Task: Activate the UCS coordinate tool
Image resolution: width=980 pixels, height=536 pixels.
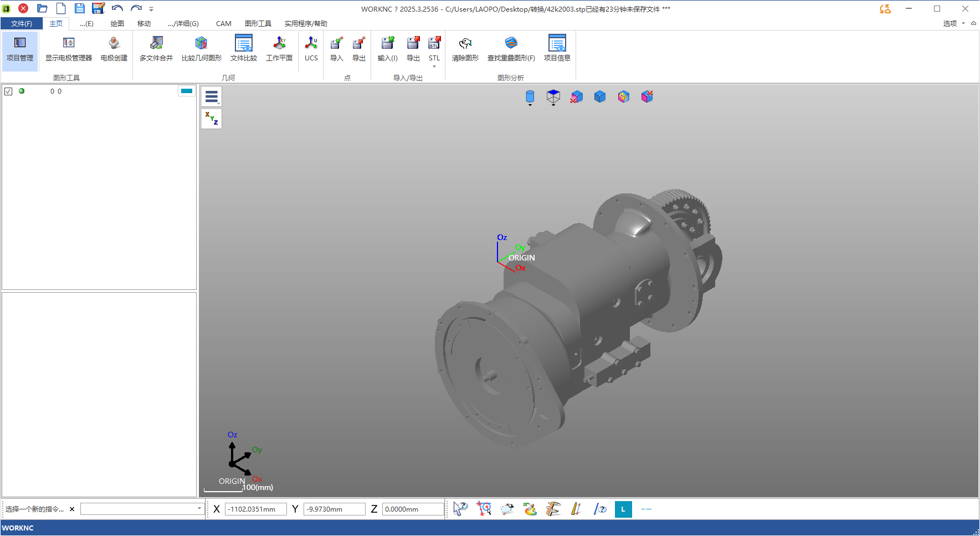Action: click(311, 49)
